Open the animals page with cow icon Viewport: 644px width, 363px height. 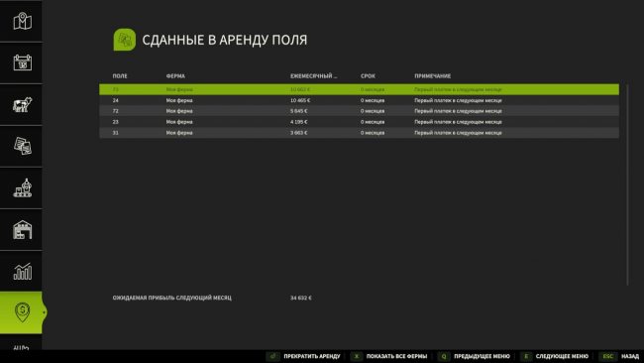[x=22, y=105]
